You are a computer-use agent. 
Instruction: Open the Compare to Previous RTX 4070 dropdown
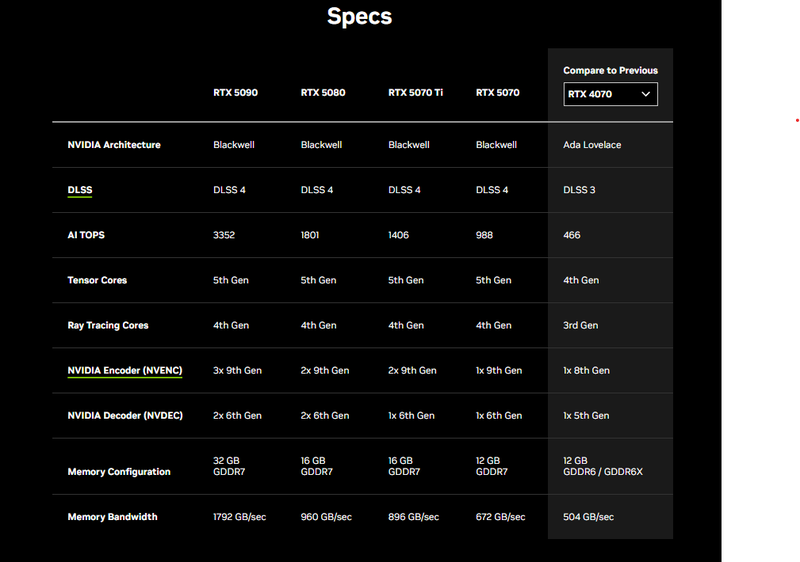(610, 94)
